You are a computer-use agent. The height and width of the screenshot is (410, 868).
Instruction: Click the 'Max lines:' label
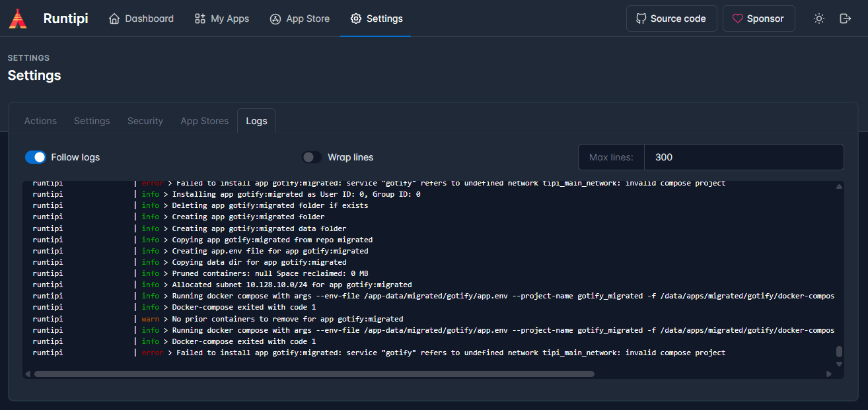point(611,157)
